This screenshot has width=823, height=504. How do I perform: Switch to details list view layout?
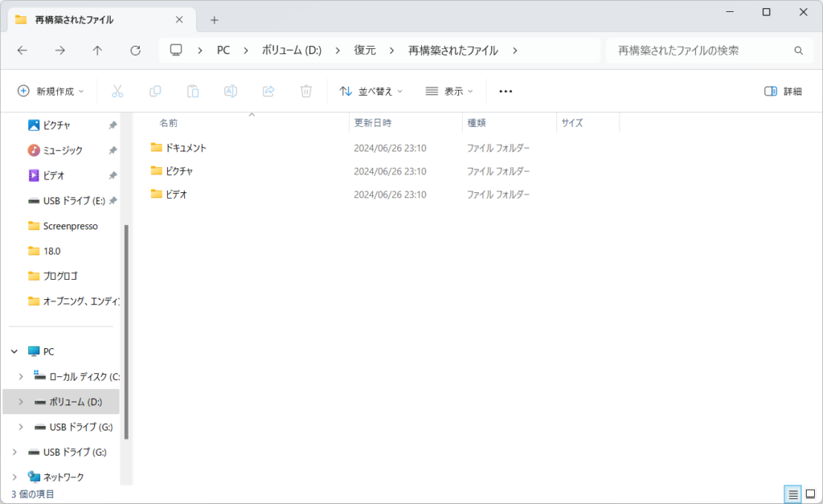tap(792, 494)
